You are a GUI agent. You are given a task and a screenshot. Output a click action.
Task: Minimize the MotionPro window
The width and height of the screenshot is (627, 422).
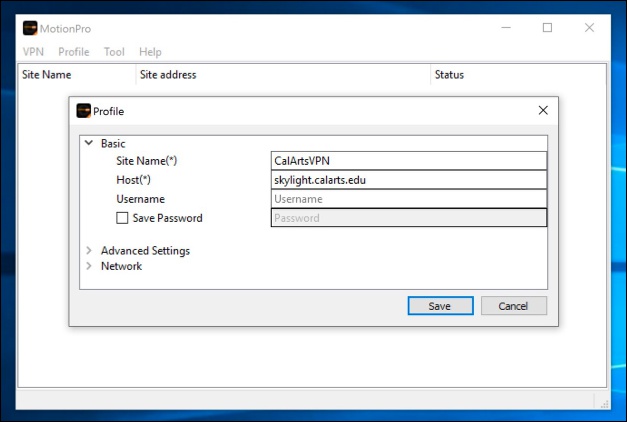click(x=506, y=28)
